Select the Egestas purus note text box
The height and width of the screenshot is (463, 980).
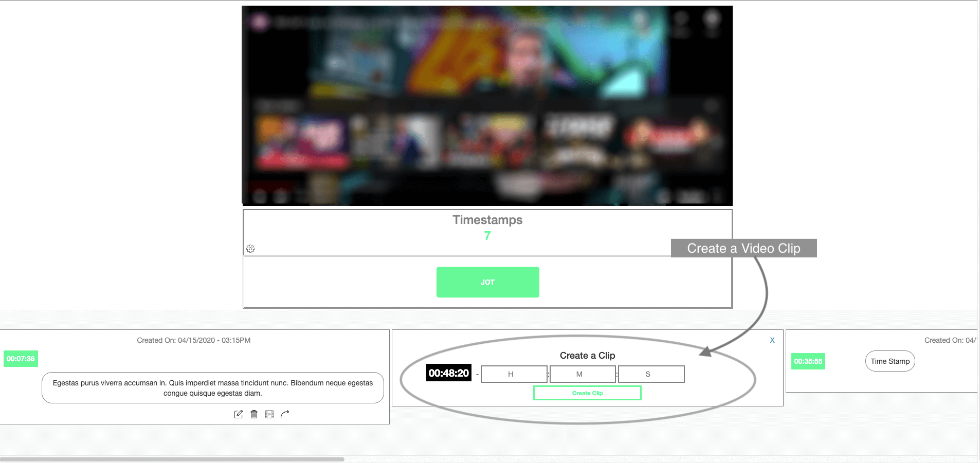click(213, 388)
